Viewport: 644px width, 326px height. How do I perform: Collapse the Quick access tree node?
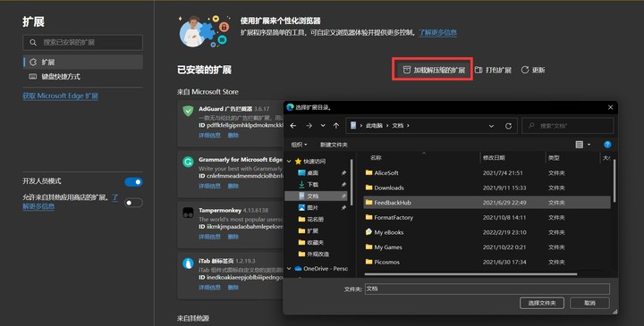click(x=289, y=162)
